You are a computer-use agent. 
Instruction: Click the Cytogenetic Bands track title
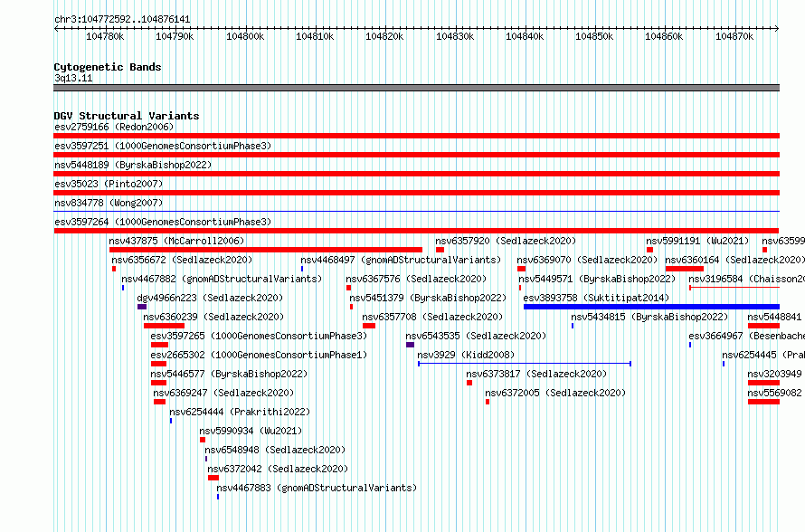tap(108, 67)
